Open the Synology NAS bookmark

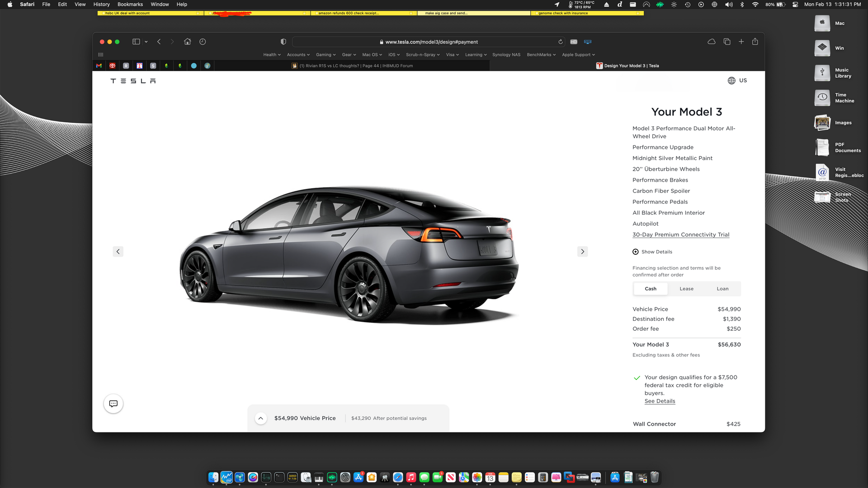point(506,55)
